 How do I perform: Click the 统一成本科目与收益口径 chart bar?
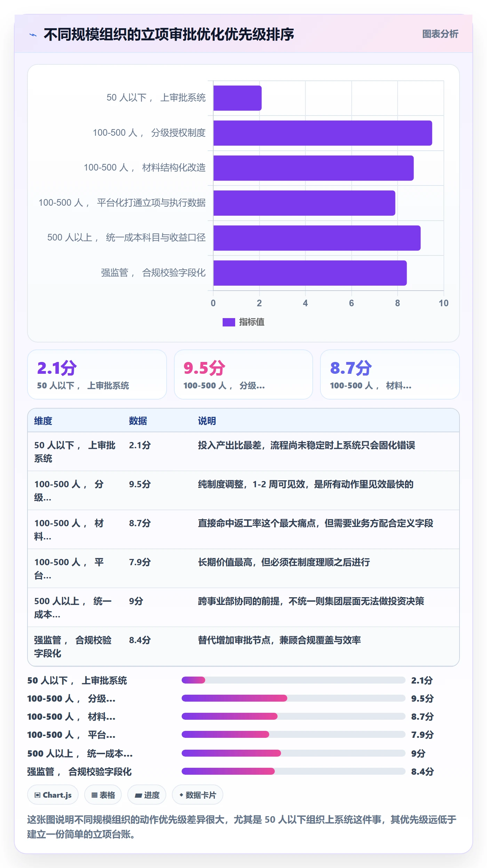(x=317, y=238)
